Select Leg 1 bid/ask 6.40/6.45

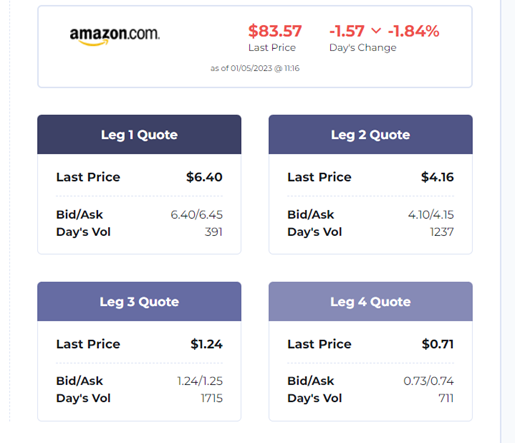(197, 215)
